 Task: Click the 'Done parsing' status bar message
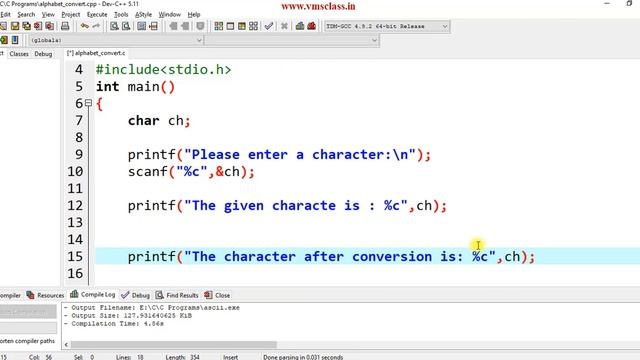tap(303, 357)
